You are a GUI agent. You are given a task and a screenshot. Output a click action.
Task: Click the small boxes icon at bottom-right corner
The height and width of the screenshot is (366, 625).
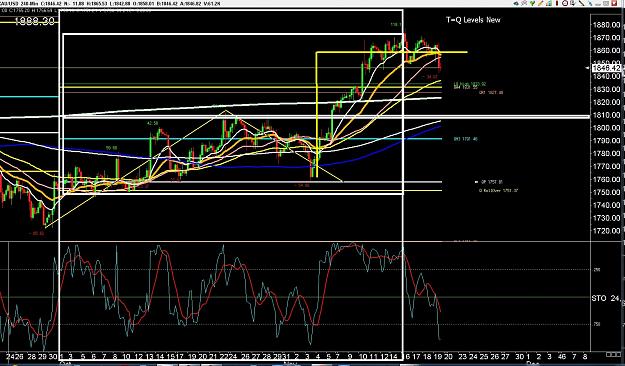(x=613, y=354)
